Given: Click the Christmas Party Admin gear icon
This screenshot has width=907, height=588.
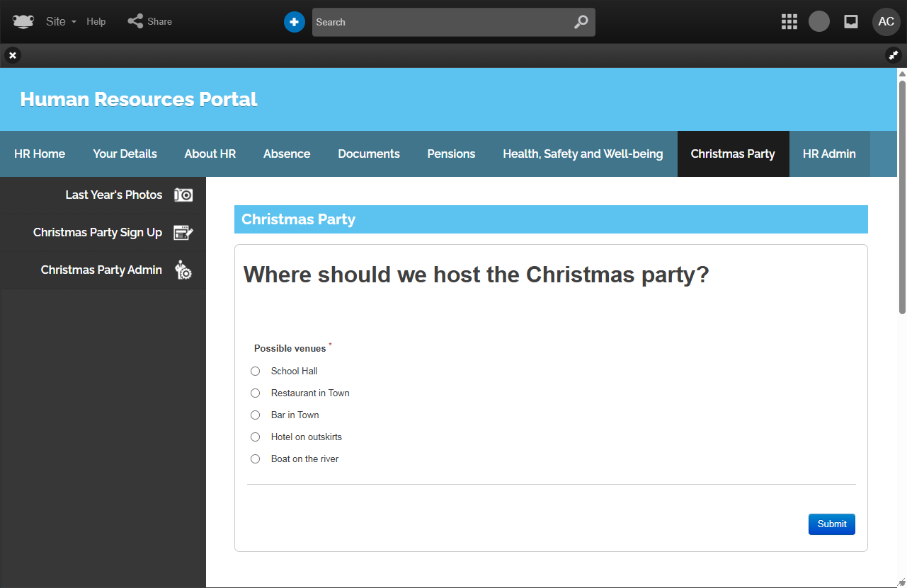Looking at the screenshot, I should (183, 270).
